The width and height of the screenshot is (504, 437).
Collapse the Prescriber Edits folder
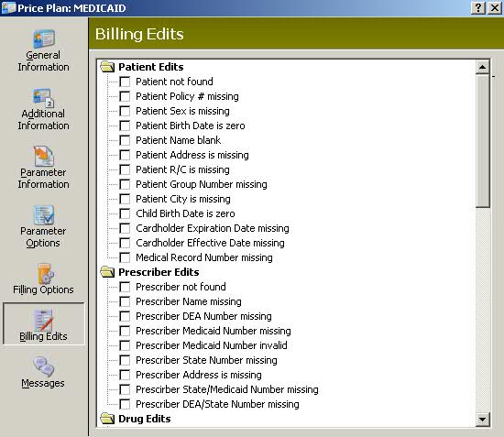coord(107,272)
